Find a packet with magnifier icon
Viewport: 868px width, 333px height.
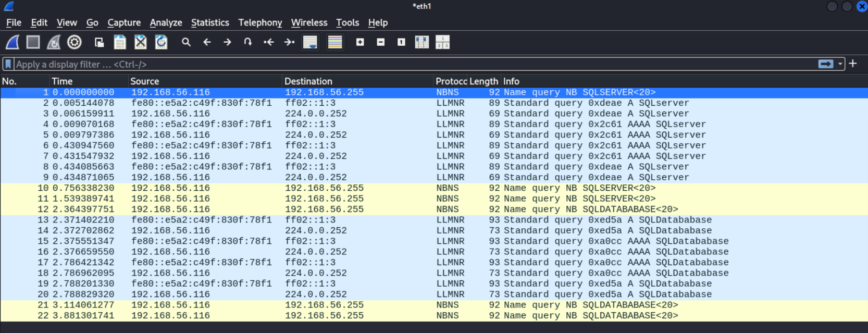coord(186,42)
